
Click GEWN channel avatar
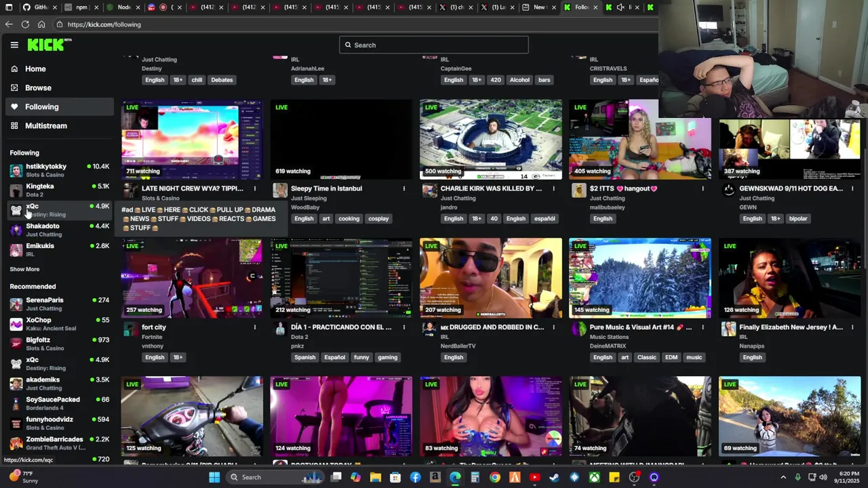728,190
